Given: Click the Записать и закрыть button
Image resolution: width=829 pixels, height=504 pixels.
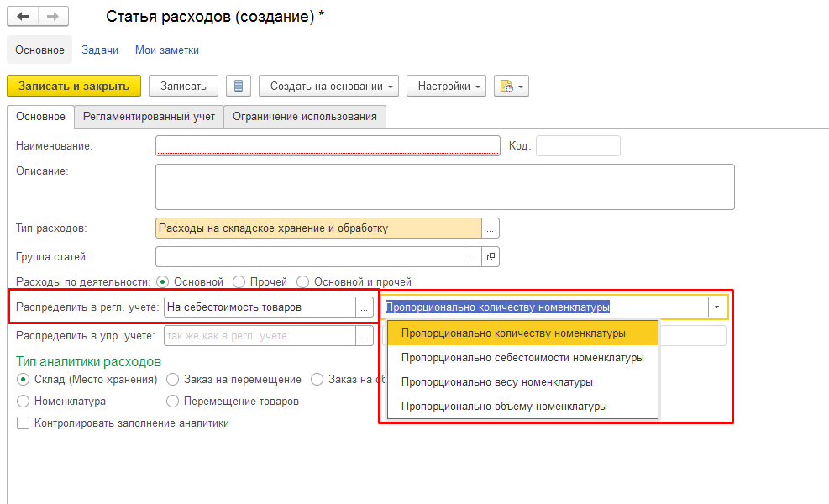Looking at the screenshot, I should (x=74, y=86).
